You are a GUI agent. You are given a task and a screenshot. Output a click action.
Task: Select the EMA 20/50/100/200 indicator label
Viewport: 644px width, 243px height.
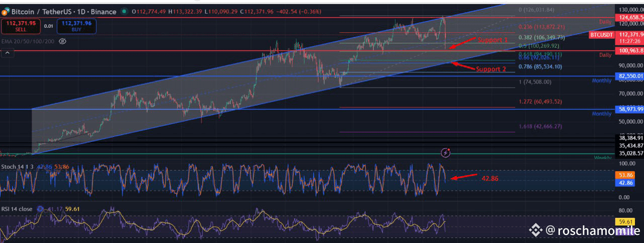tap(29, 41)
